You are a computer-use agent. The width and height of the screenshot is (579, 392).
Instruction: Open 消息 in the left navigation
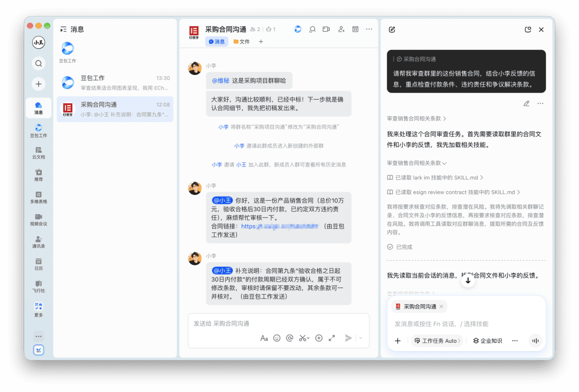39,108
